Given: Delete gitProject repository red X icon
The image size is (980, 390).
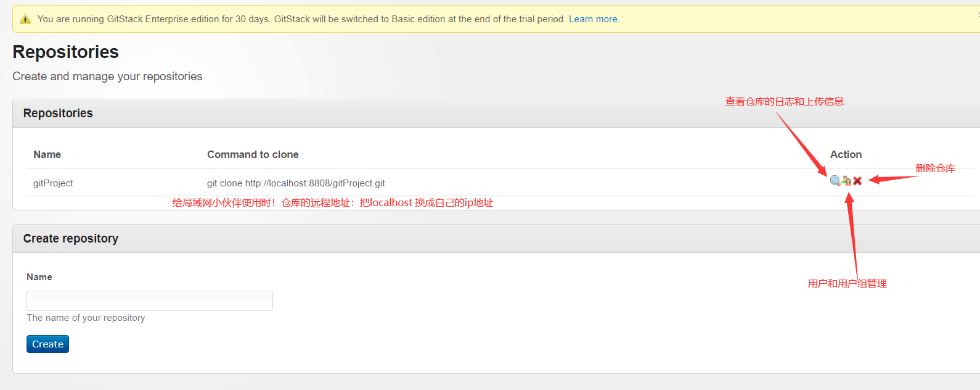Looking at the screenshot, I should pyautogui.click(x=857, y=181).
